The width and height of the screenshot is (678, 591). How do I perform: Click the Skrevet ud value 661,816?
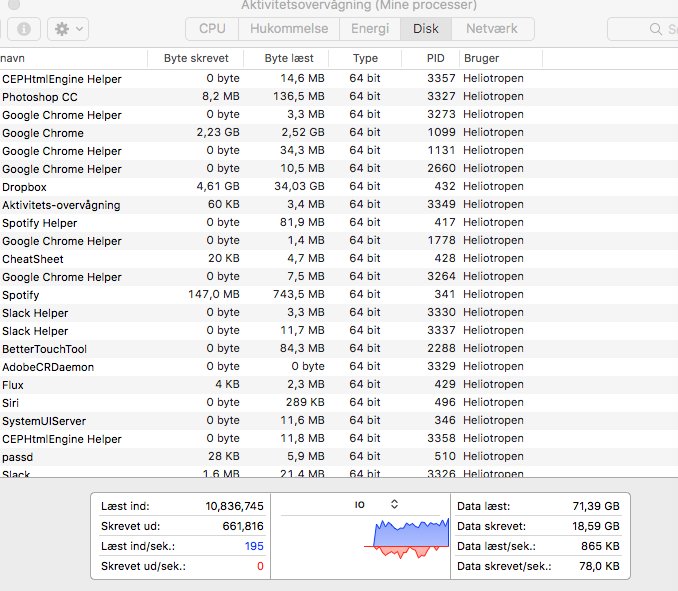coord(243,526)
